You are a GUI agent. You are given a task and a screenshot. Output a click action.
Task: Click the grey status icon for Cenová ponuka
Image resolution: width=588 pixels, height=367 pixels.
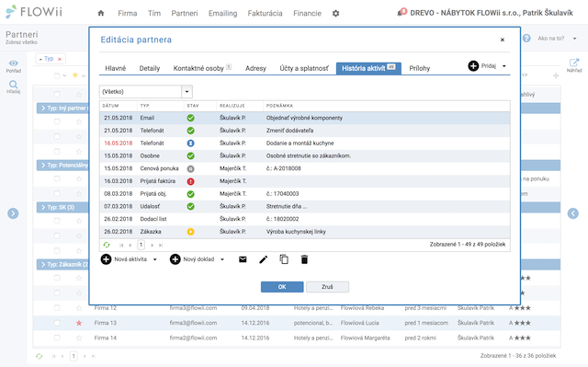(x=190, y=168)
